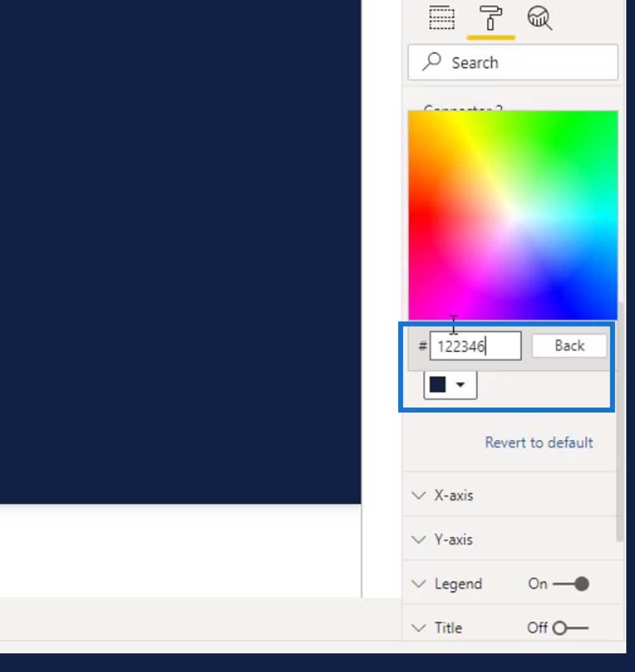Pick a color in the rainbow gradient picker
Image resolution: width=635 pixels, height=672 pixels.
(513, 215)
